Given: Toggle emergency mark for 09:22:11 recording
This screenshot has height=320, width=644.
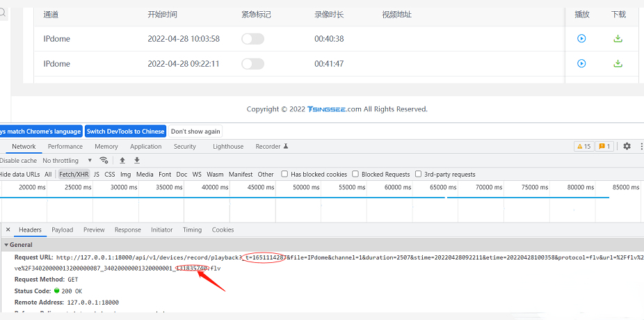Looking at the screenshot, I should pos(252,64).
